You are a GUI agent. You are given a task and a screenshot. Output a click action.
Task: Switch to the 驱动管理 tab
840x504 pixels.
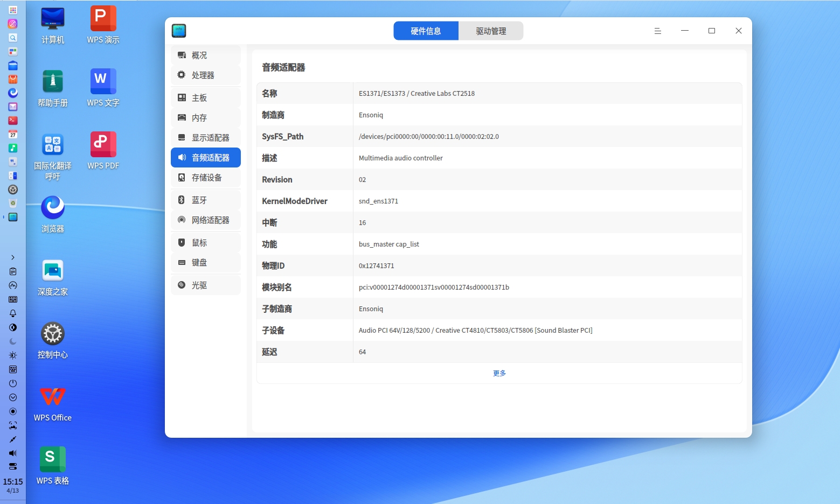491,31
